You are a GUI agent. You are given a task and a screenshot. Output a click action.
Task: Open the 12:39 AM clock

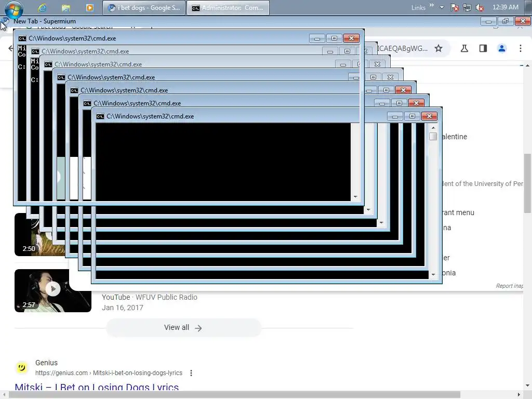click(x=505, y=7)
